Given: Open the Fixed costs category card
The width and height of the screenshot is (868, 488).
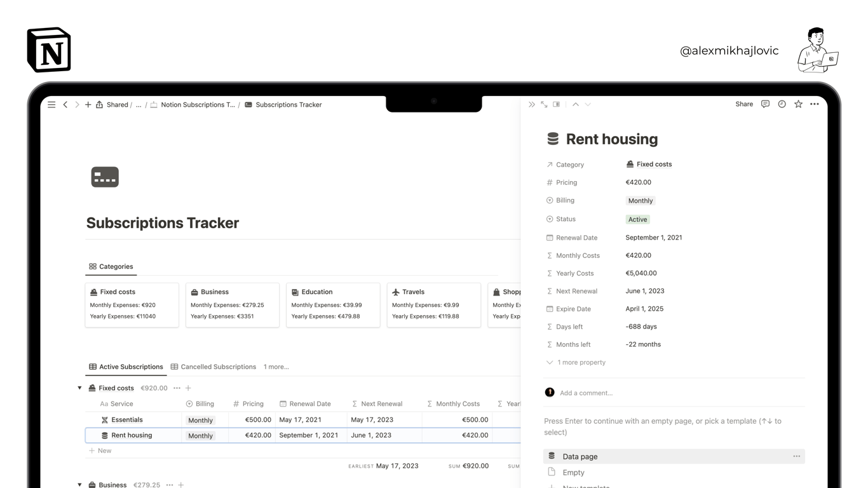Looking at the screenshot, I should (x=132, y=305).
